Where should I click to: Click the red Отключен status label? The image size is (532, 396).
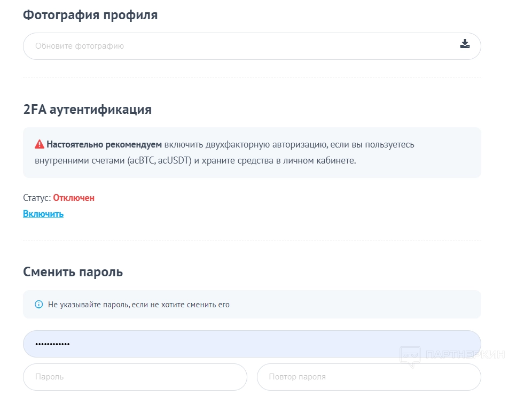74,198
